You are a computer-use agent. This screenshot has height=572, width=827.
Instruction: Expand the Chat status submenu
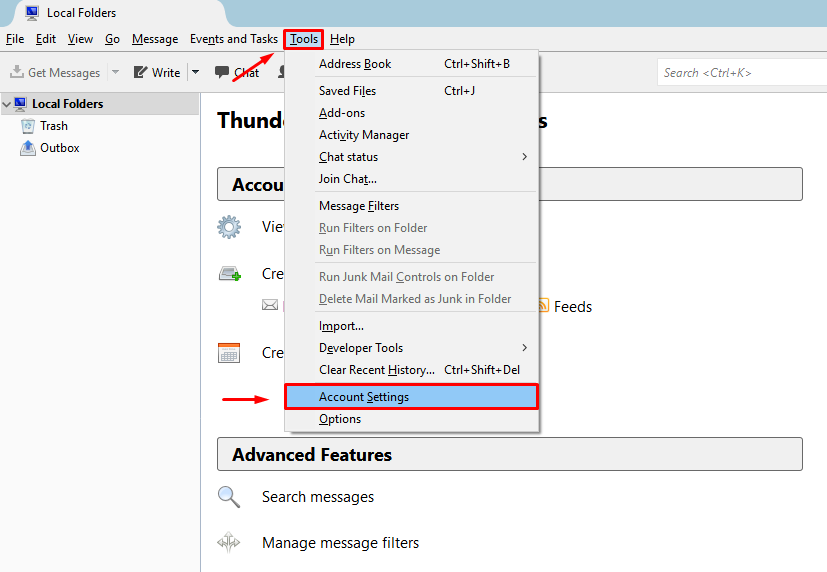tap(524, 157)
